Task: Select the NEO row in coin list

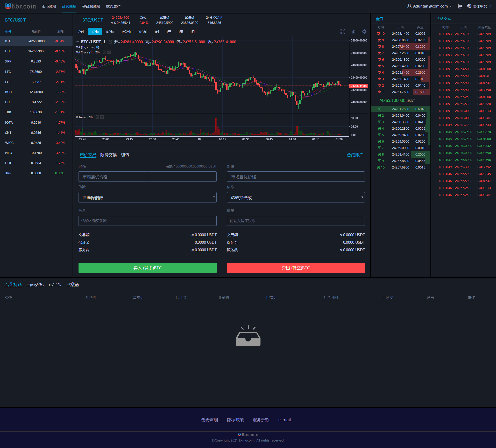Action: [x=36, y=153]
